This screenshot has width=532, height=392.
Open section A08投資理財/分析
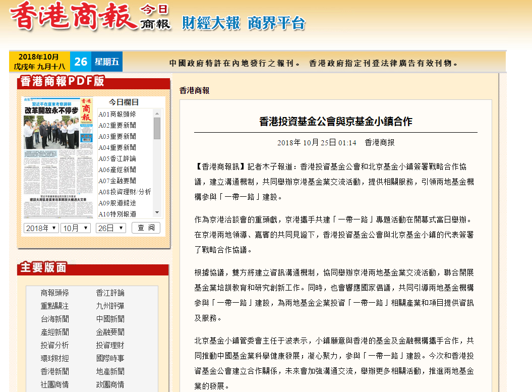(x=125, y=192)
